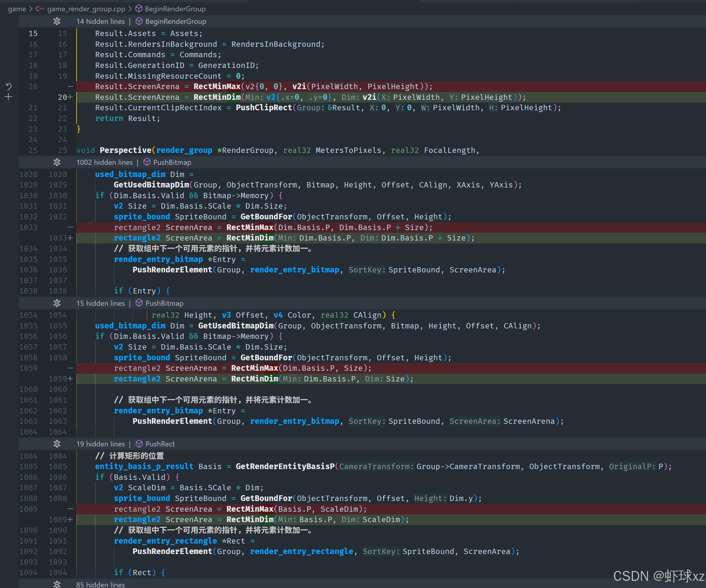Click the added line marker at 1059+
The image size is (706, 588).
[x=70, y=379]
